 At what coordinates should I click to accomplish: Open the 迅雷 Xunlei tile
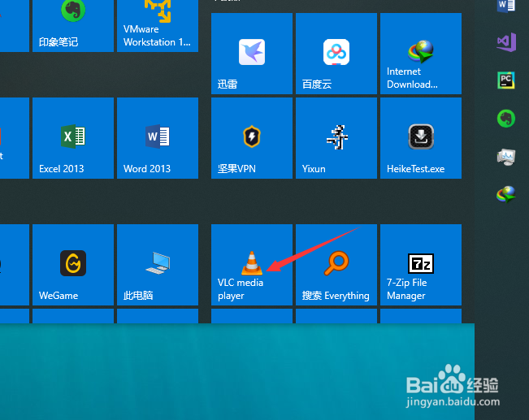[x=252, y=54]
